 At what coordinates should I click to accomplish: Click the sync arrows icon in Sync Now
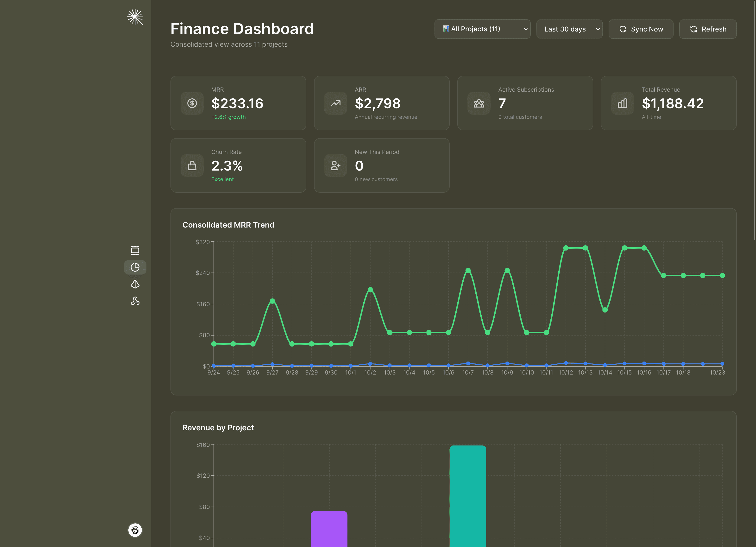pyautogui.click(x=623, y=29)
